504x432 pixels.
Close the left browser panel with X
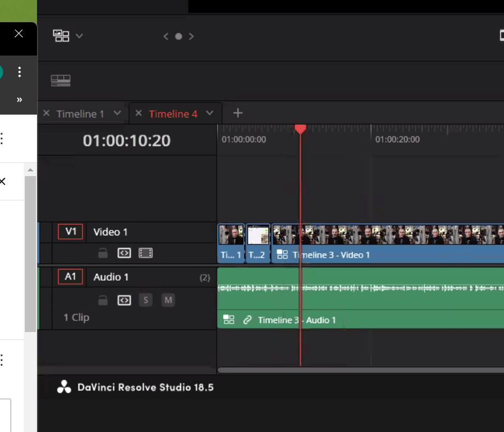pos(19,33)
